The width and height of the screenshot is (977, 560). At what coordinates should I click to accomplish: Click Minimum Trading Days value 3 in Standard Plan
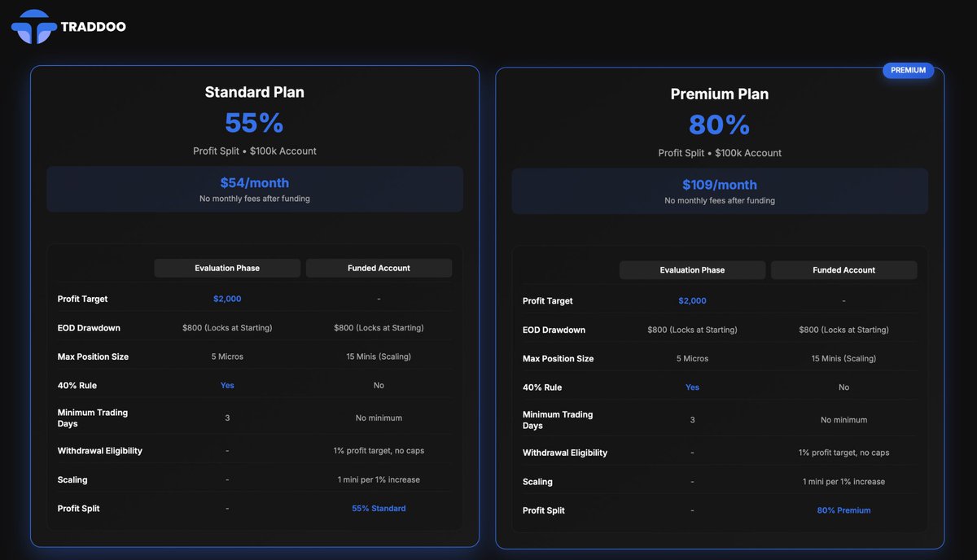pyautogui.click(x=227, y=418)
